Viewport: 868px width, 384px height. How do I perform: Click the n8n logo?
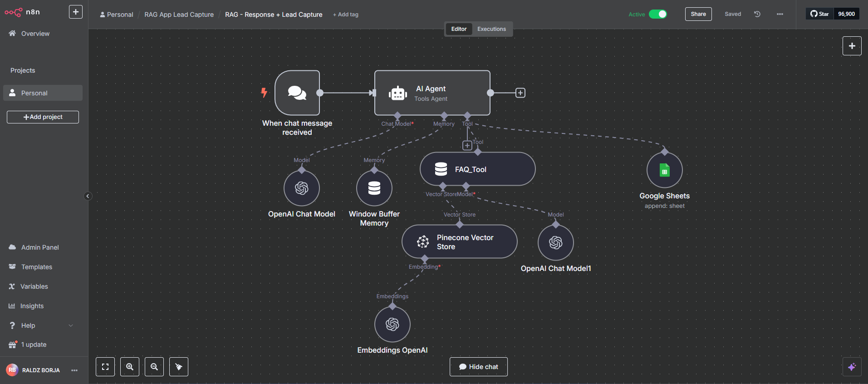pyautogui.click(x=22, y=12)
